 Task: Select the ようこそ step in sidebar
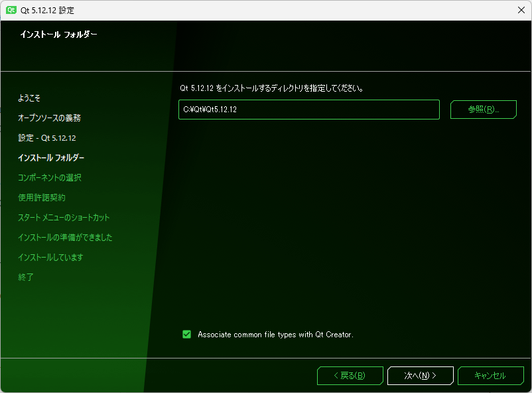[x=29, y=98]
